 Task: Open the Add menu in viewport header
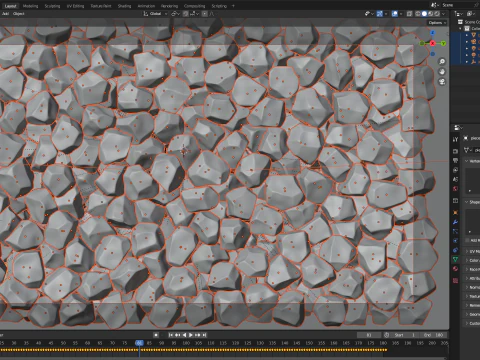point(5,14)
